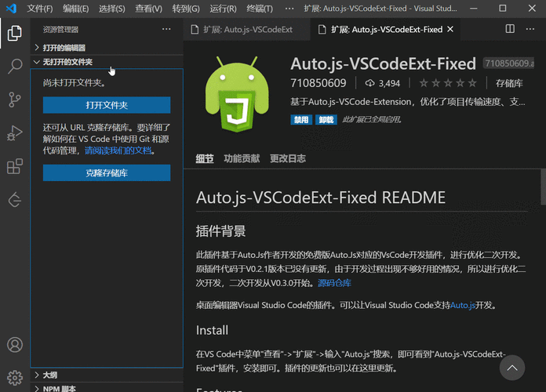Open the Live Share arrow icon in activity bar
Screen dimensions: 546x392
pyautogui.click(x=15, y=200)
